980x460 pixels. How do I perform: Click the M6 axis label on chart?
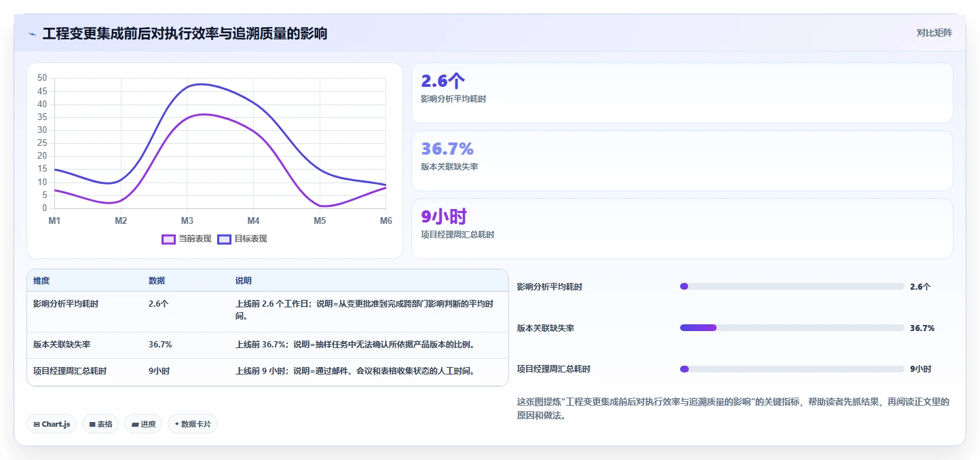[385, 221]
